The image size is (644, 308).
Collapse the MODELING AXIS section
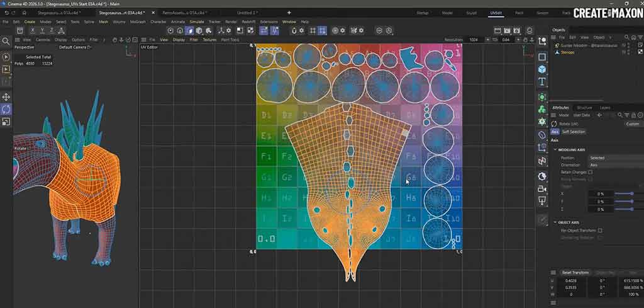click(555, 150)
